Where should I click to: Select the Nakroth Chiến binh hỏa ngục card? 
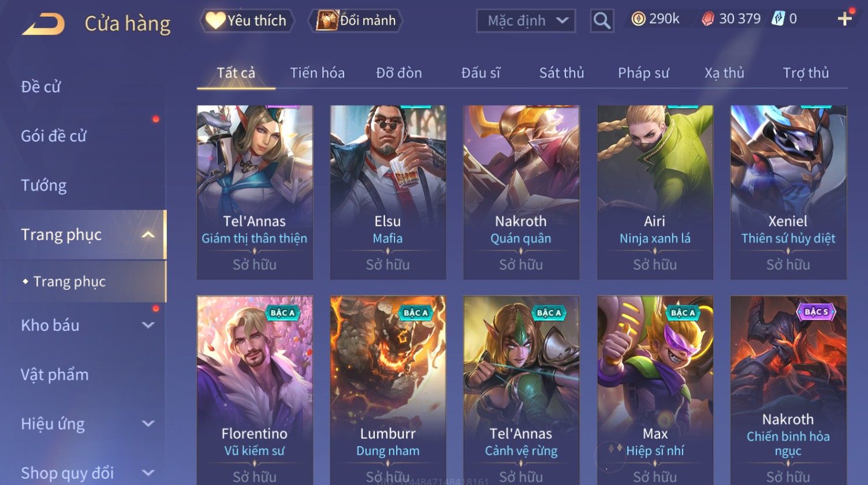click(x=788, y=390)
